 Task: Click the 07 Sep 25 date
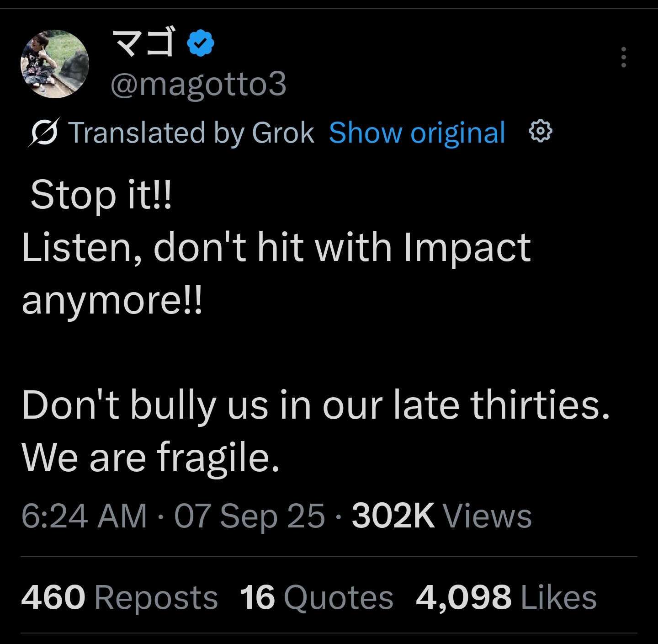pyautogui.click(x=249, y=516)
